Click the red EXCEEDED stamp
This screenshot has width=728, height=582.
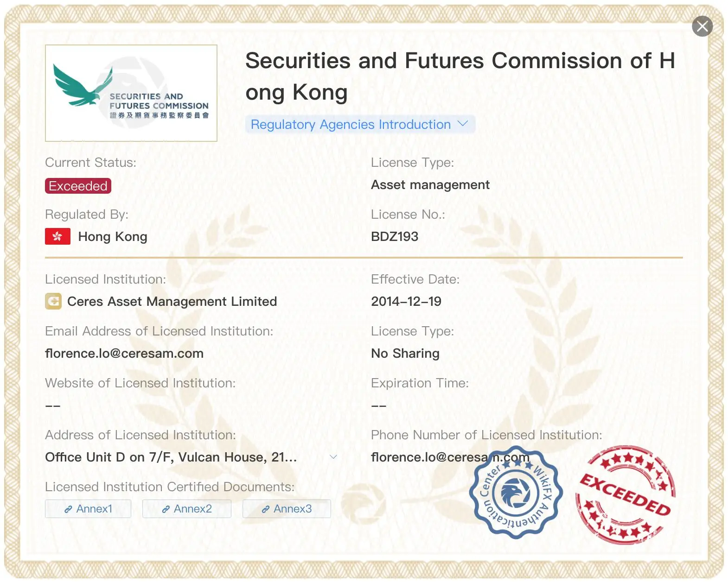pyautogui.click(x=626, y=495)
